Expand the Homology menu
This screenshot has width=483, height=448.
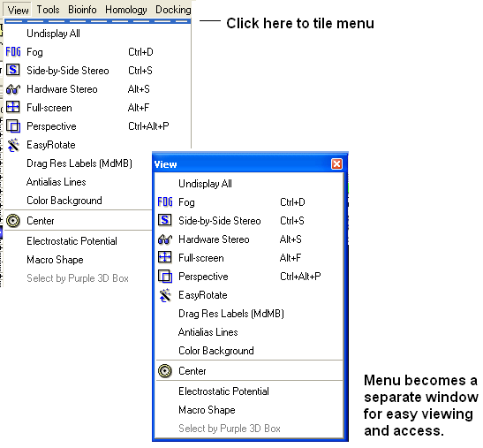(x=126, y=10)
